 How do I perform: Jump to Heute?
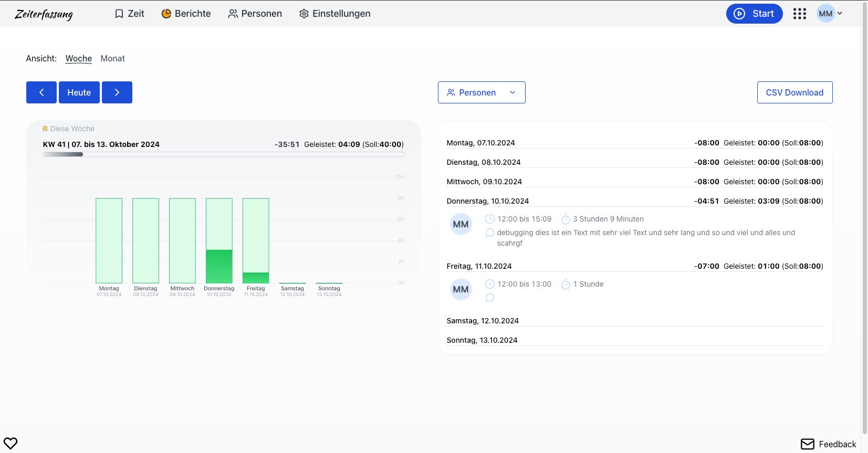tap(79, 92)
